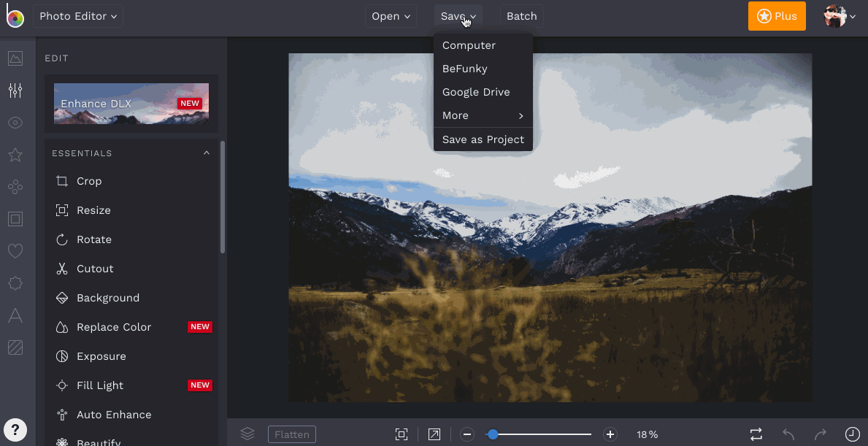Expand the More save options submenu
Viewport: 868px width, 446px height.
(x=483, y=115)
